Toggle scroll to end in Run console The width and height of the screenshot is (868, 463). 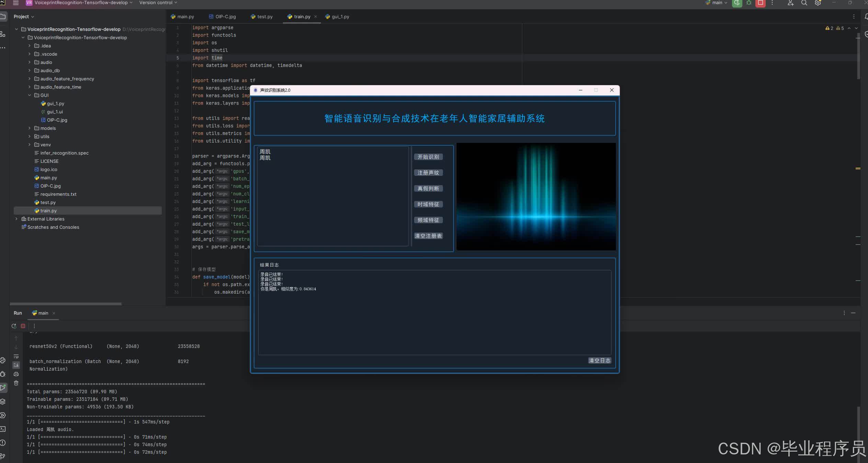tap(16, 365)
